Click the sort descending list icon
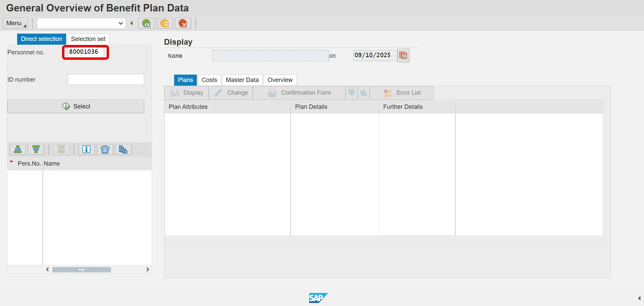Viewport: 644px width, 306px height. pos(36,149)
